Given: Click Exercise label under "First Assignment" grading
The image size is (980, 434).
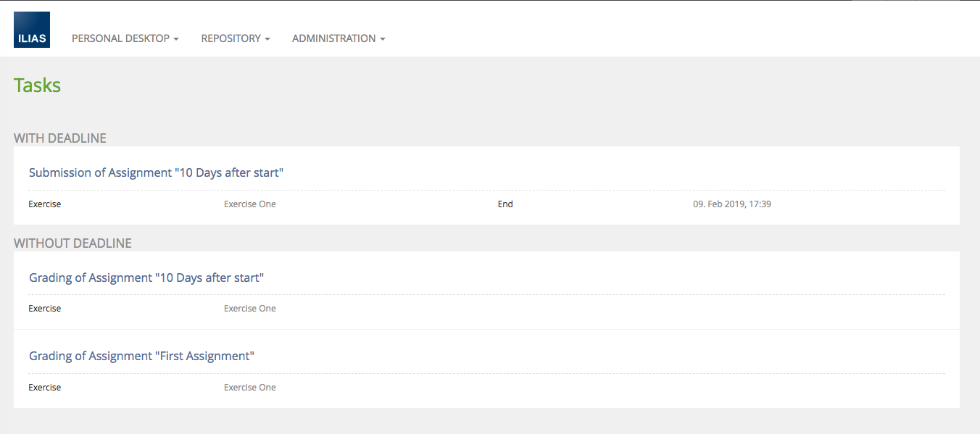Looking at the screenshot, I should pyautogui.click(x=45, y=388).
